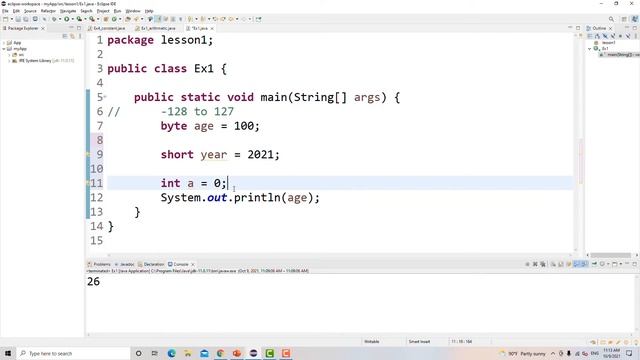Switch to Ex4_constant.java editor tab

coord(107,28)
